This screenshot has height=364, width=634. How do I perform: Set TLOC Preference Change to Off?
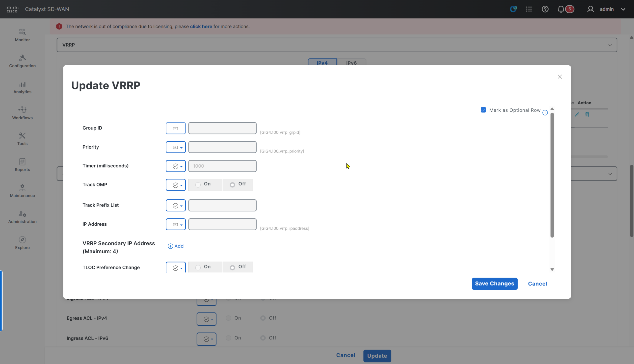coord(232,268)
